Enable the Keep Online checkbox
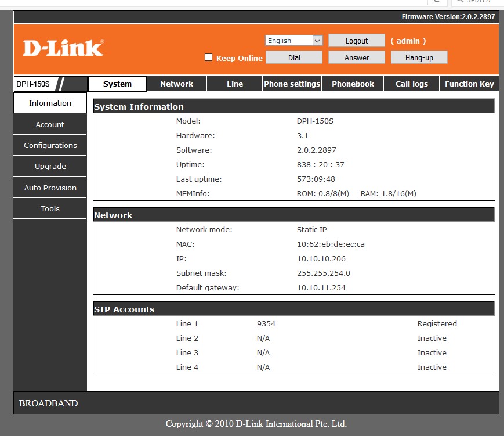The height and width of the screenshot is (436, 504). [x=209, y=57]
